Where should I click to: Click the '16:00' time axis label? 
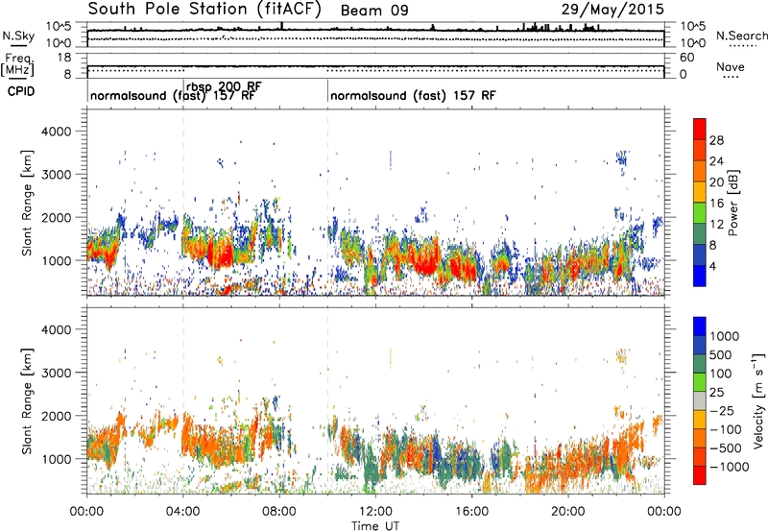coord(471,512)
